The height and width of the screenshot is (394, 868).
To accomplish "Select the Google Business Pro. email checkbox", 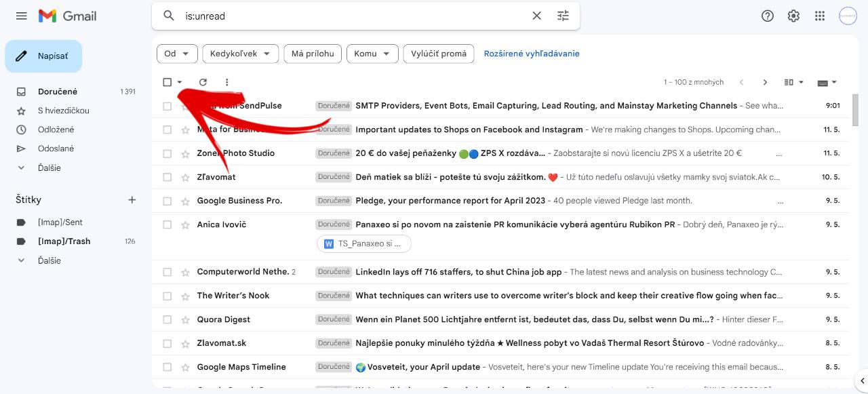I will pyautogui.click(x=167, y=201).
